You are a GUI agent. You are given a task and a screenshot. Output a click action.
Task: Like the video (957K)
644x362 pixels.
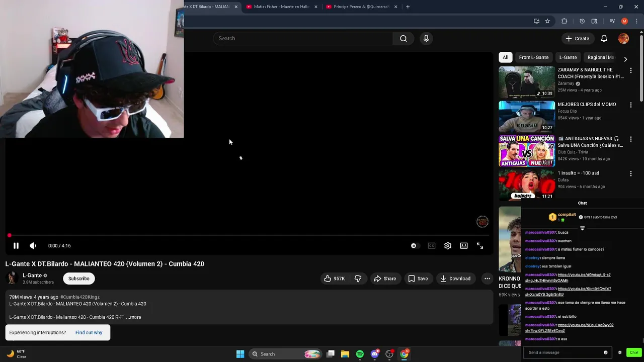pos(335,279)
